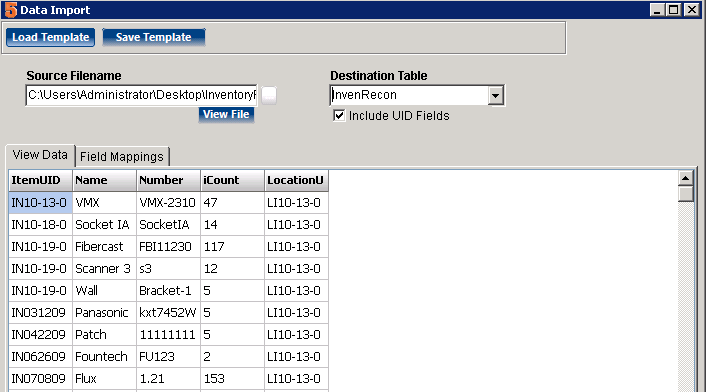Screen dimensions: 708x392
Task: Select the iCount cell reading 12
Action: [233, 269]
